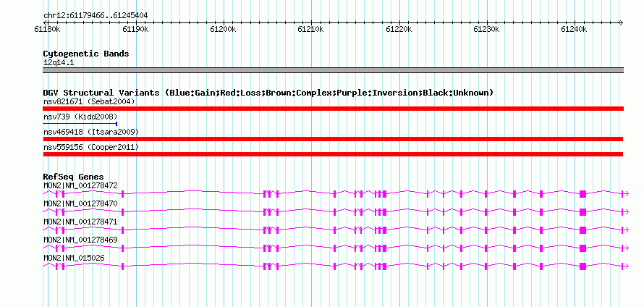The width and height of the screenshot is (644, 307).
Task: Click the 12q14.1 band label
Action: [59, 63]
